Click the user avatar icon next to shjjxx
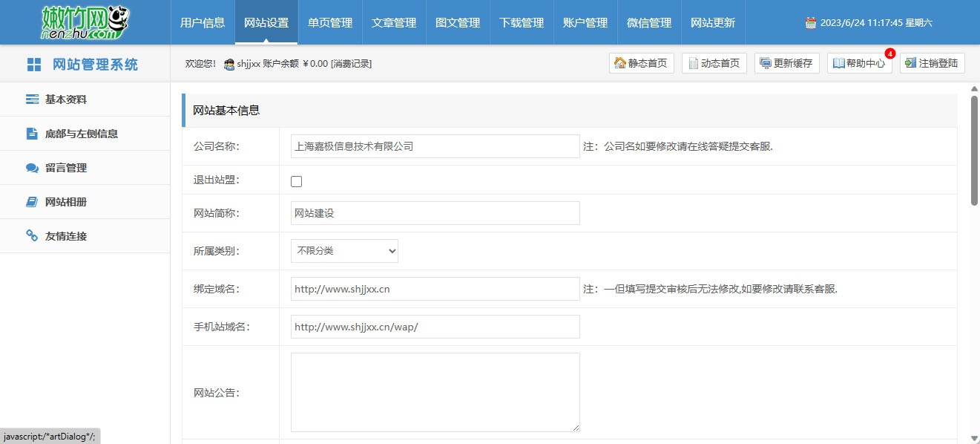Image resolution: width=980 pixels, height=444 pixels. [x=229, y=65]
